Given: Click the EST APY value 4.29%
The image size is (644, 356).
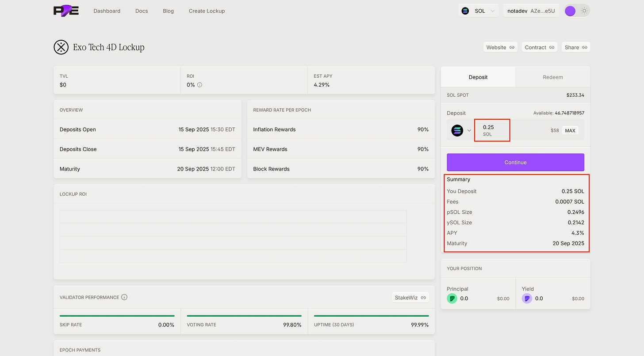Looking at the screenshot, I should tap(322, 85).
